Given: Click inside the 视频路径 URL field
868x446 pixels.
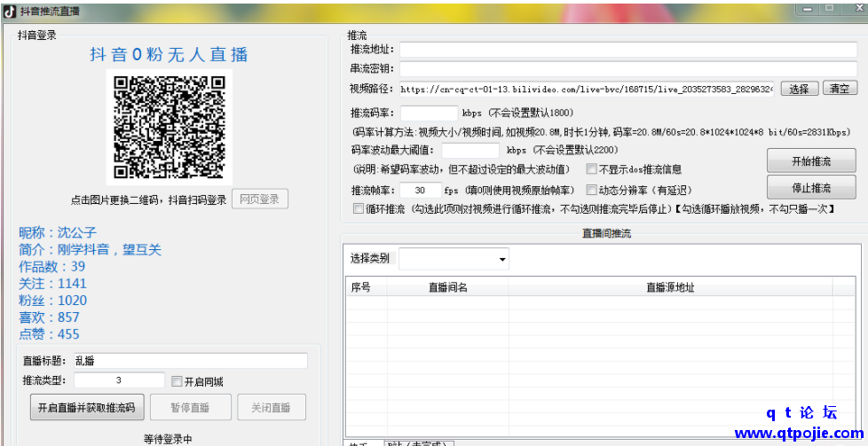Looking at the screenshot, I should point(587,89).
